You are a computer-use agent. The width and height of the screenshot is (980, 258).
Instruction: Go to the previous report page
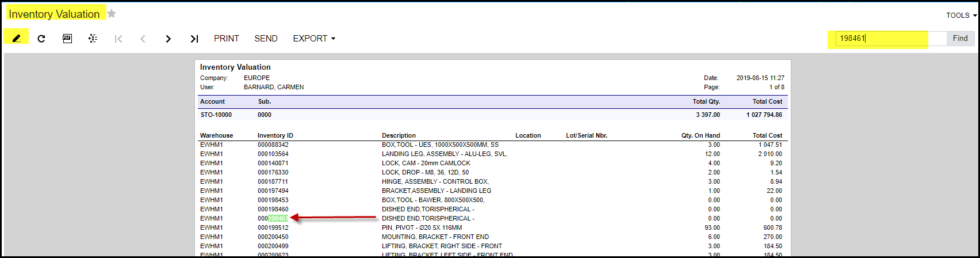pyautogui.click(x=143, y=39)
